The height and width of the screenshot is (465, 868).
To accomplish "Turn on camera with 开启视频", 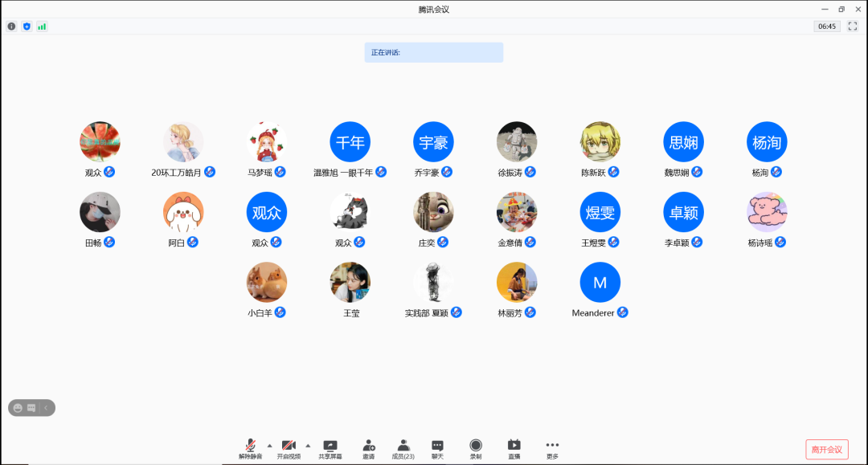I will [289, 447].
